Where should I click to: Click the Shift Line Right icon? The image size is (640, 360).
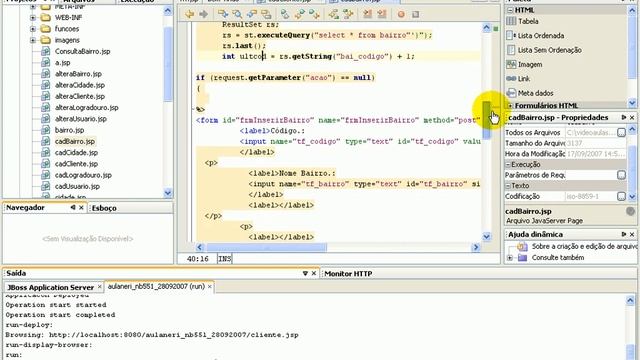348,14
